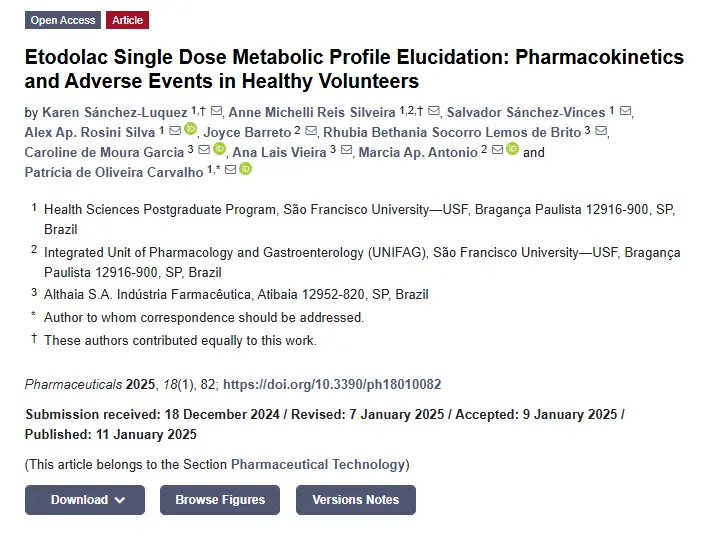Viewport: 724px width, 536px height.
Task: Expand the Download dropdown button
Action: coord(85,500)
